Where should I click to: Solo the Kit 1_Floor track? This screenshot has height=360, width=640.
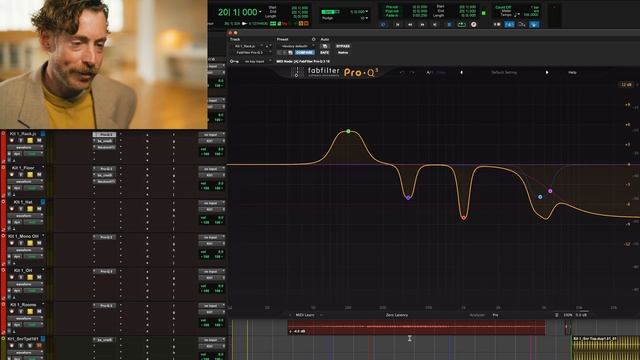click(x=29, y=175)
